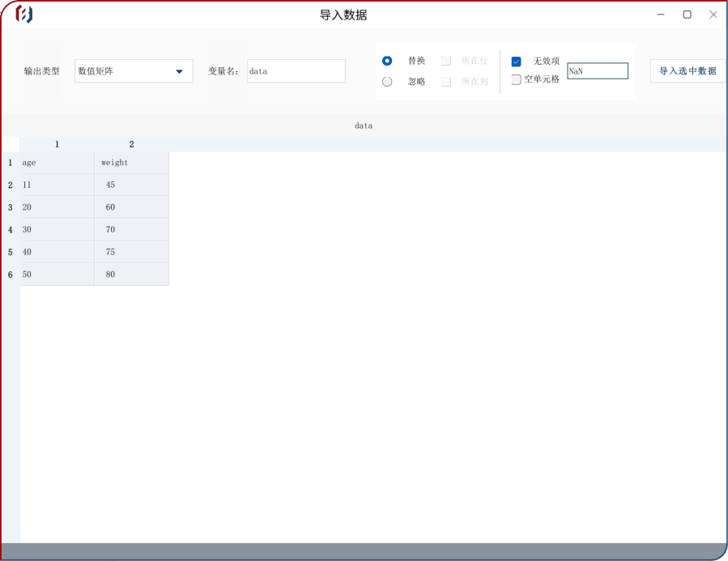This screenshot has height=561, width=728.
Task: Select the 替换 radio button
Action: [x=387, y=61]
